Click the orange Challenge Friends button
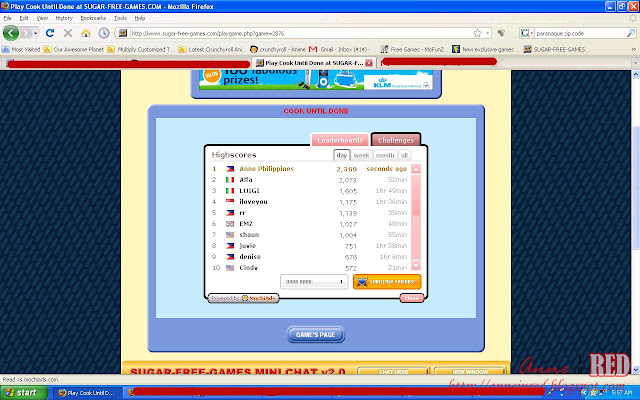Screen dimensions: 640x400 coord(387,282)
